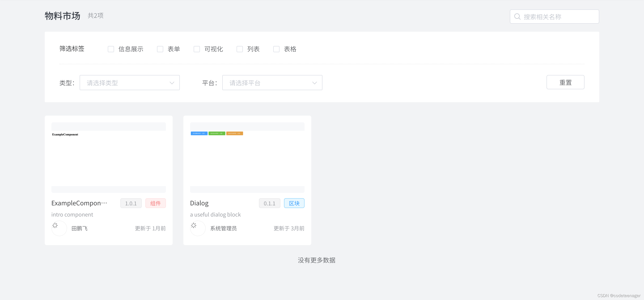Click 田鹏飞's avatar on the ExampleComponent card

tap(59, 228)
